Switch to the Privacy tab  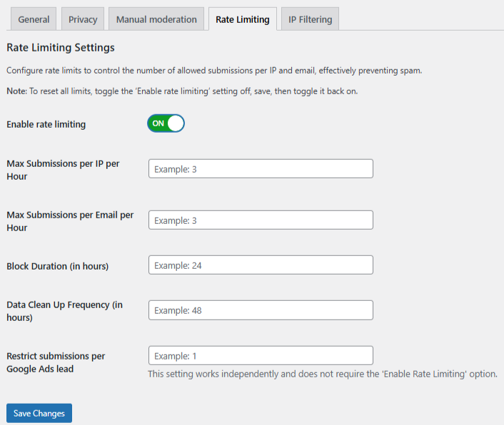83,19
